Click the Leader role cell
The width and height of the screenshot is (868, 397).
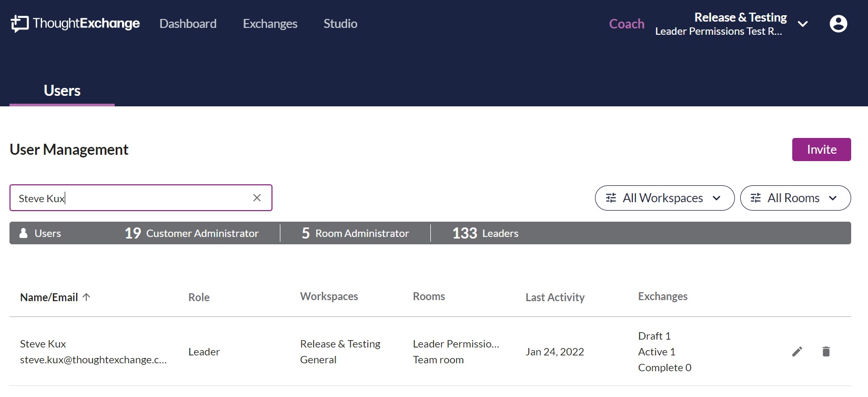click(204, 352)
